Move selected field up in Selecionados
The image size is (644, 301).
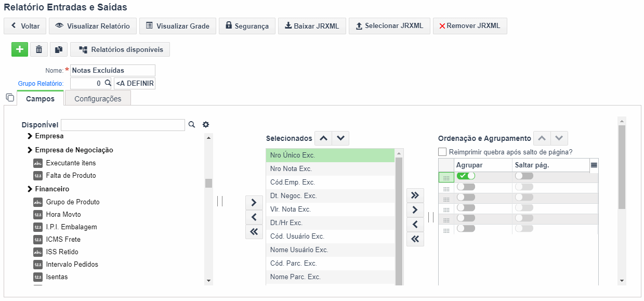pos(323,138)
